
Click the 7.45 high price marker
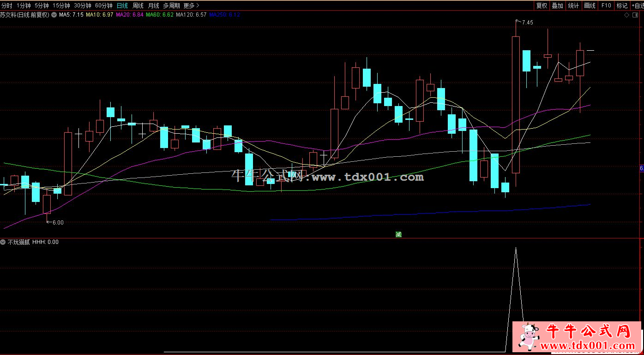(x=527, y=23)
